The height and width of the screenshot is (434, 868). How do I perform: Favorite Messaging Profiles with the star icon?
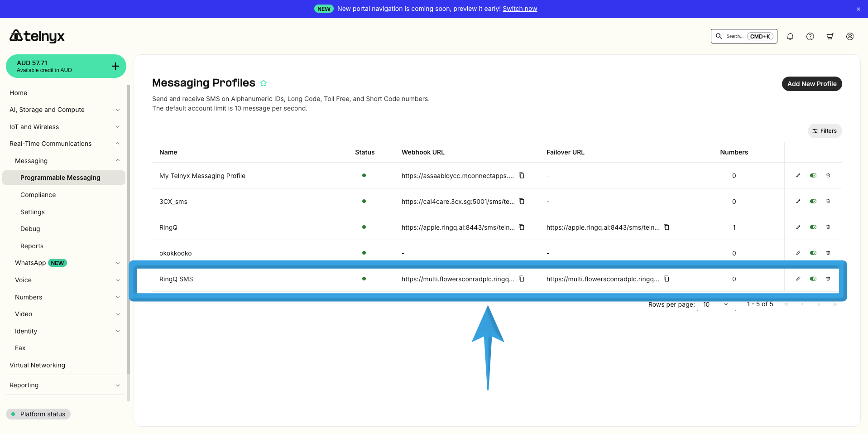coord(264,83)
